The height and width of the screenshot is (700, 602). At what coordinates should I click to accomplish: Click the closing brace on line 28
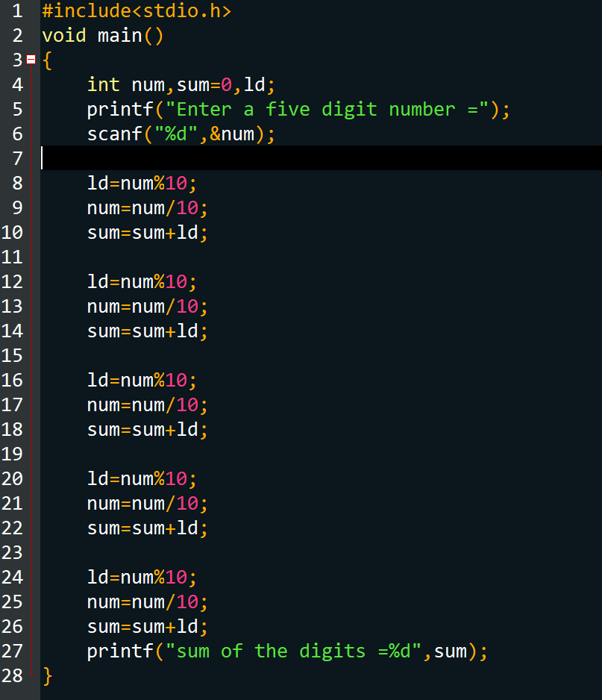tap(46, 675)
